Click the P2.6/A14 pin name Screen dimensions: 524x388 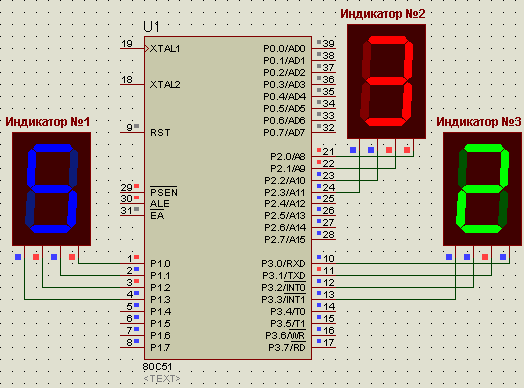pyautogui.click(x=285, y=228)
